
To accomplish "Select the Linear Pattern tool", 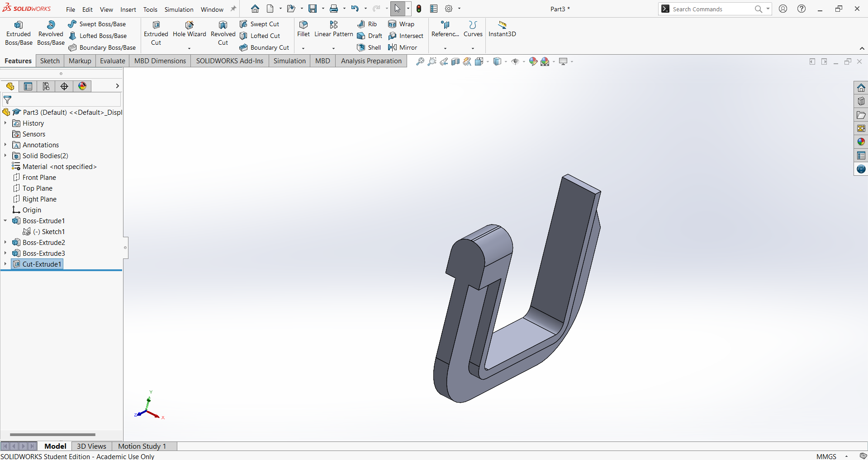I will 334,30.
